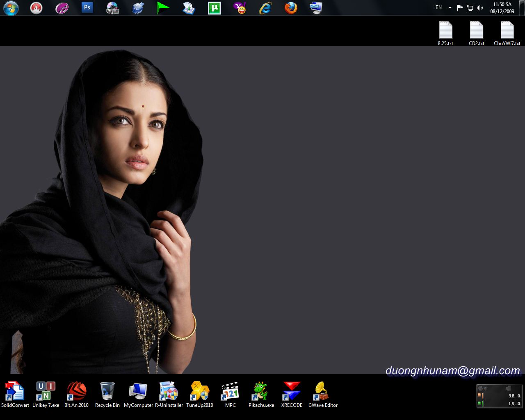The width and height of the screenshot is (525, 420).
Task: Click the Show Desktop strip by the clock
Action: (x=522, y=8)
